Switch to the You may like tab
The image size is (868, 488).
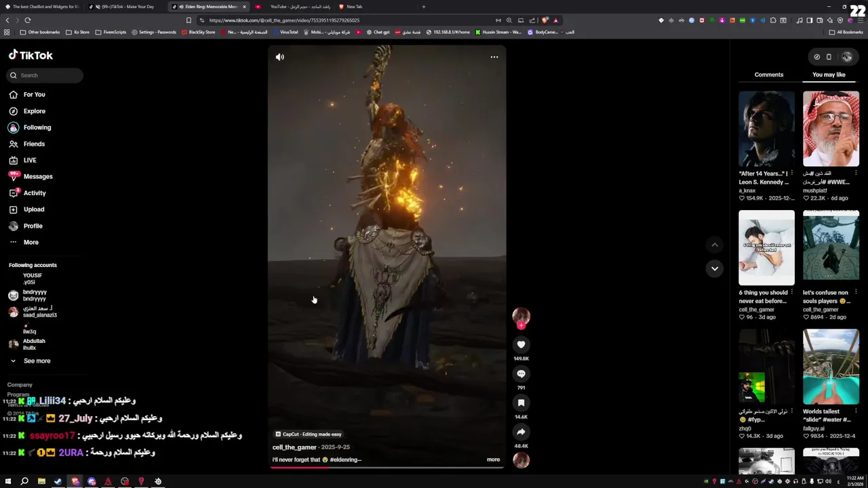(x=829, y=75)
